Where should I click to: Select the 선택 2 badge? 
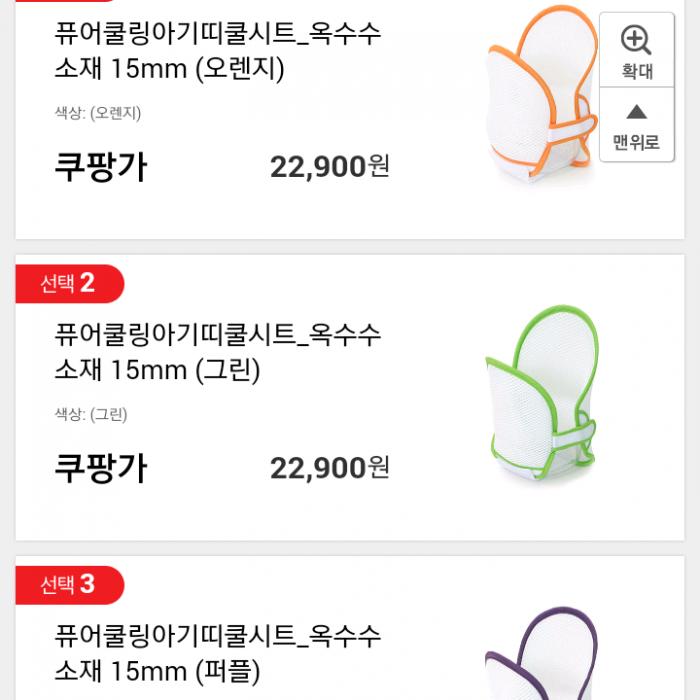(x=69, y=284)
